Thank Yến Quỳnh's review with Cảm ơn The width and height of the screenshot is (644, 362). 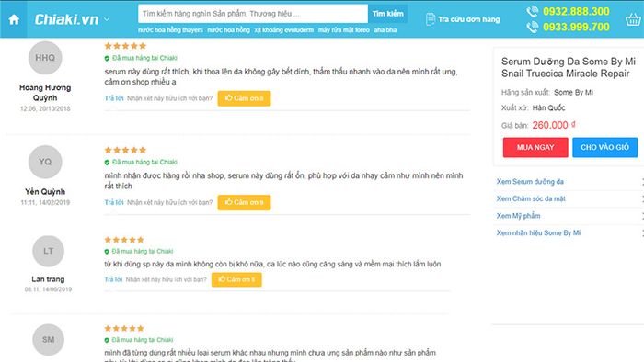[244, 202]
